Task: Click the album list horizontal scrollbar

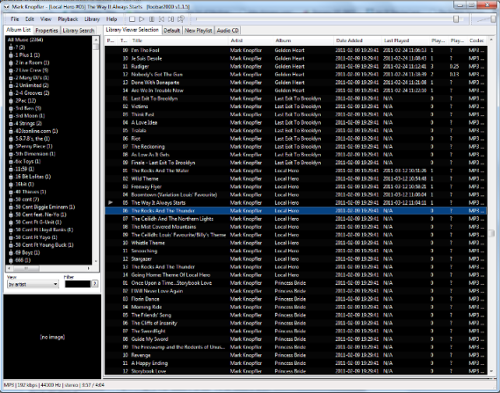Action: point(49,268)
